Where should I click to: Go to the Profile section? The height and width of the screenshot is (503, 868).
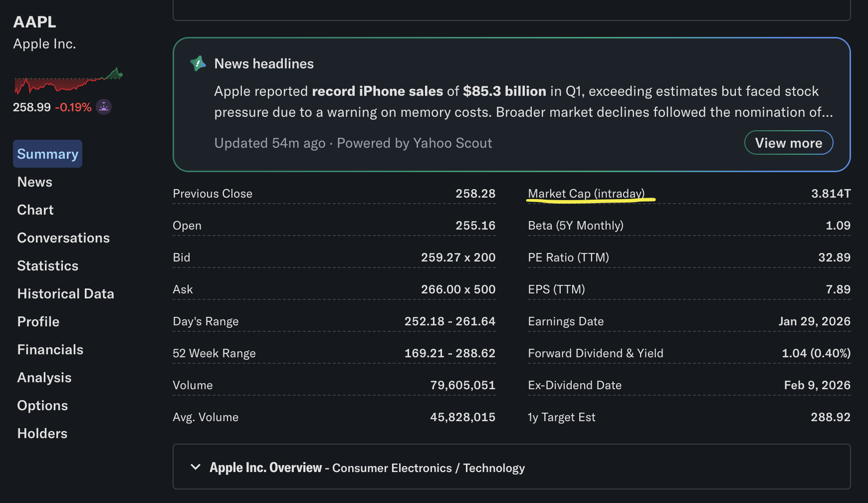pyautogui.click(x=38, y=321)
